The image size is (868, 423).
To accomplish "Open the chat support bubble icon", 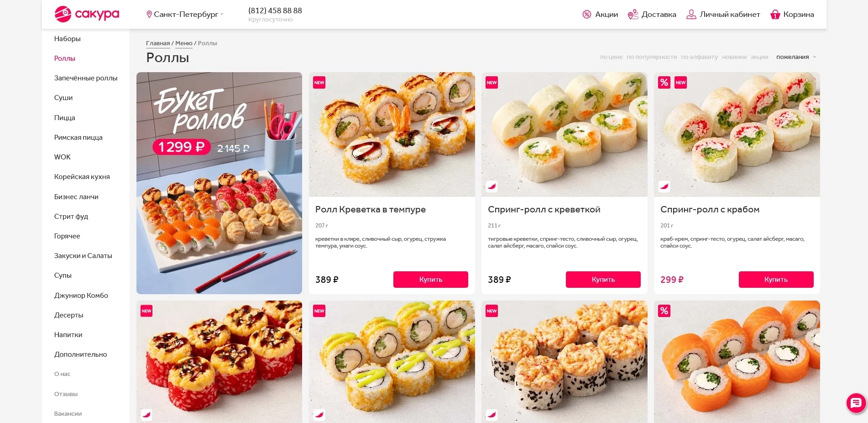I will click(x=856, y=403).
